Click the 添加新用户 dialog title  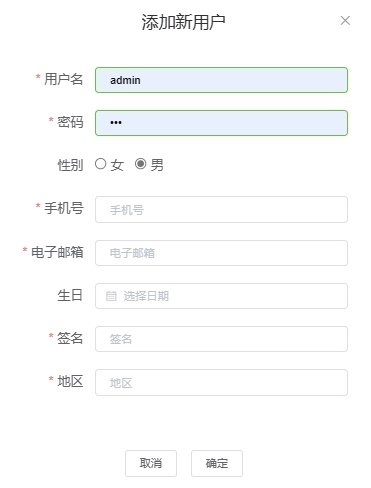[x=183, y=22]
